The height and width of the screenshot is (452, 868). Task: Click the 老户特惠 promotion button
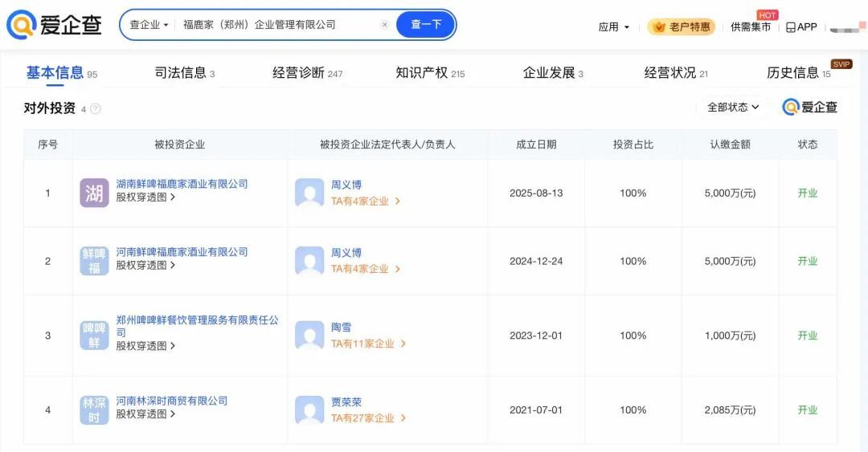pyautogui.click(x=681, y=26)
